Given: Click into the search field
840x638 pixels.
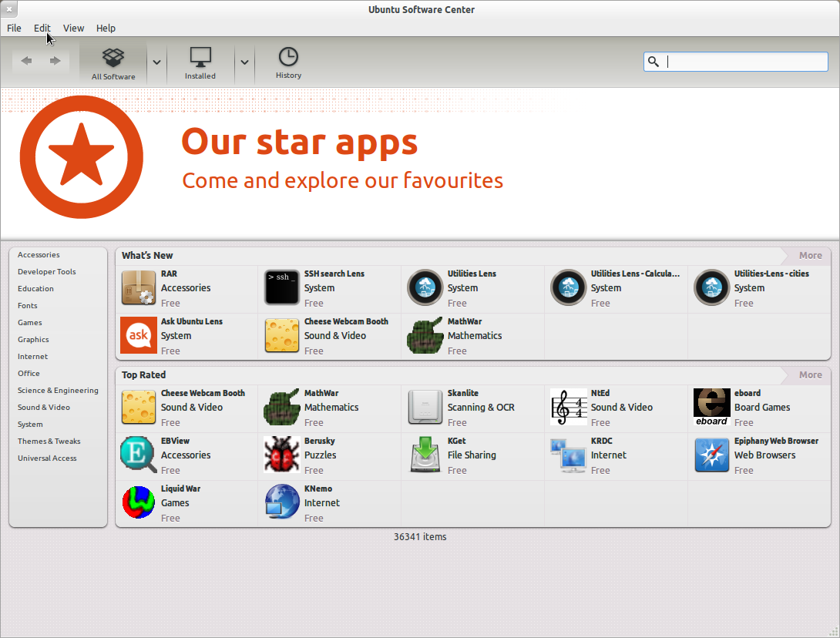Looking at the screenshot, I should pyautogui.click(x=735, y=62).
